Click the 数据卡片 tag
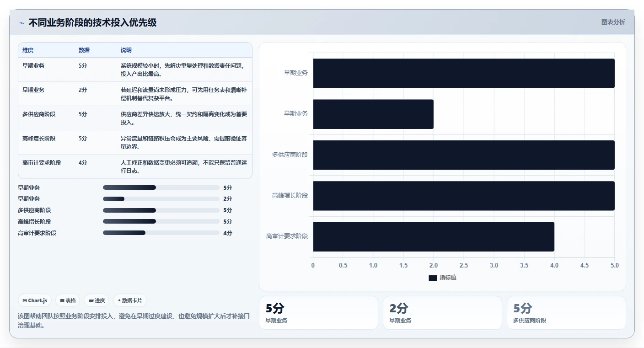Image resolution: width=644 pixels, height=348 pixels. coord(130,300)
